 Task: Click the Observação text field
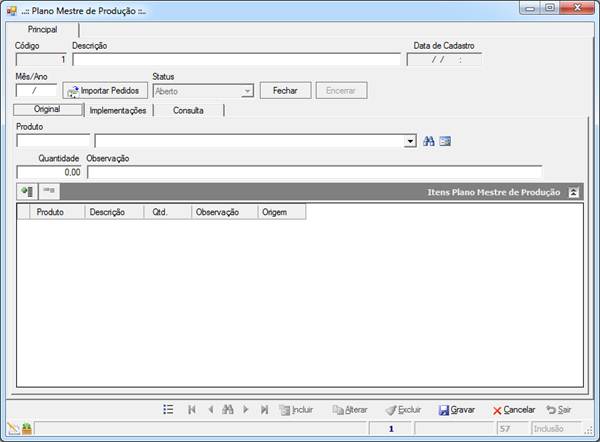pos(315,172)
